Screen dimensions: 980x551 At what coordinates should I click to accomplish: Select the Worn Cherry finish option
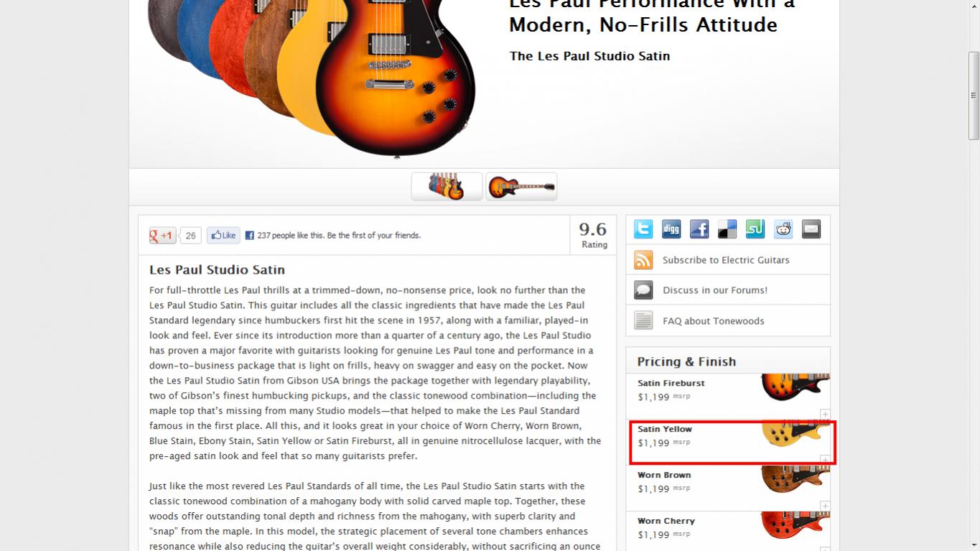click(x=728, y=528)
